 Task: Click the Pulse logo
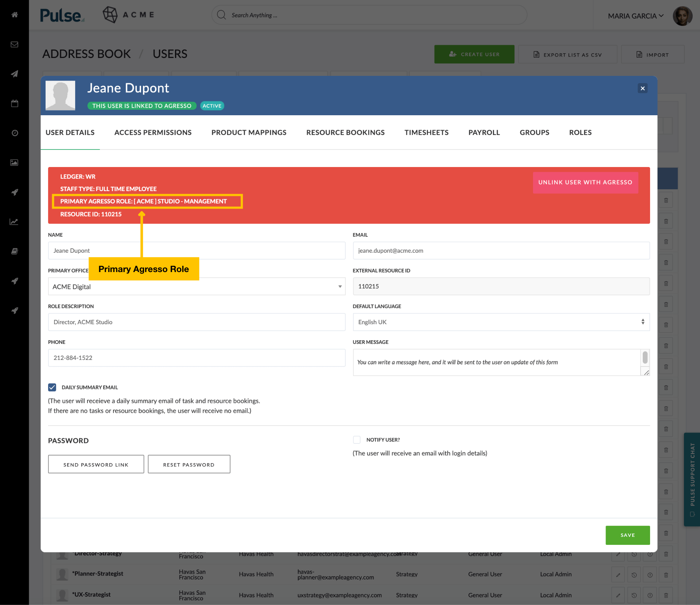pos(62,15)
